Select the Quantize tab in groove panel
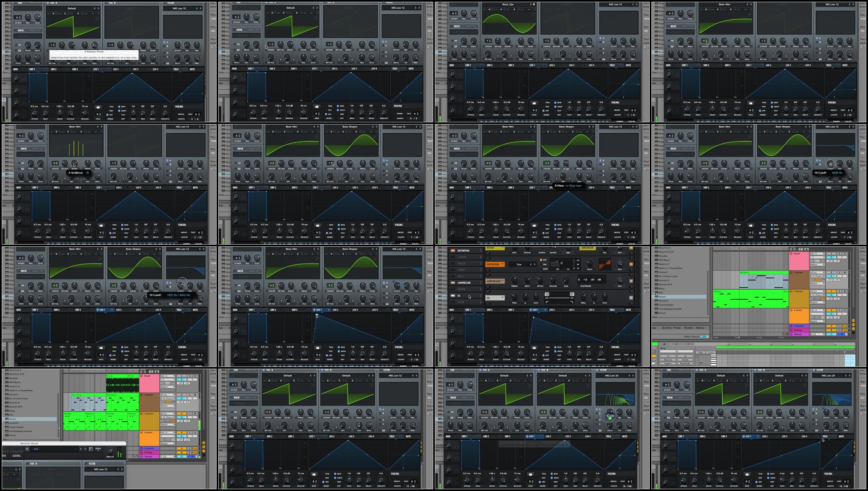 (667, 328)
